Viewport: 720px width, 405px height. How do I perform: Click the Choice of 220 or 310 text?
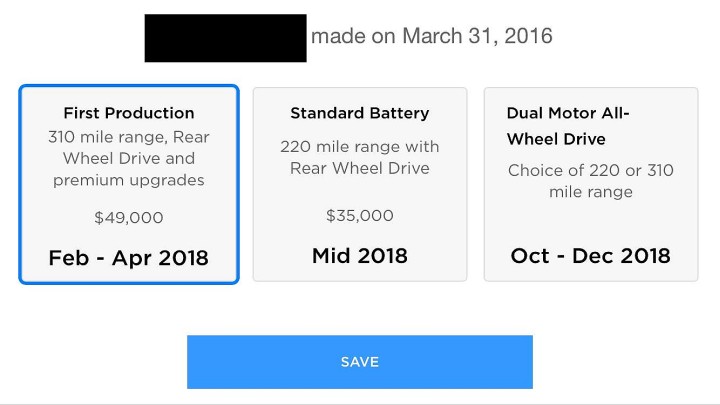591,170
